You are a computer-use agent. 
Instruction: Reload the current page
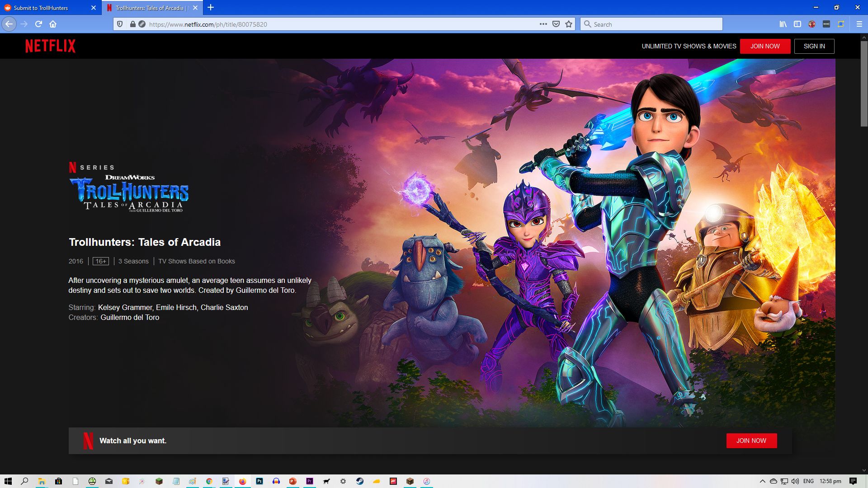tap(39, 24)
